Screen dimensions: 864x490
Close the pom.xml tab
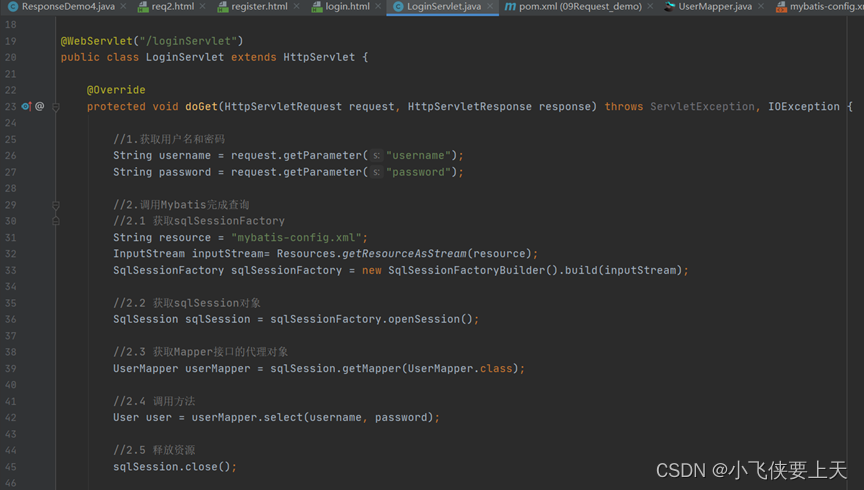point(650,6)
